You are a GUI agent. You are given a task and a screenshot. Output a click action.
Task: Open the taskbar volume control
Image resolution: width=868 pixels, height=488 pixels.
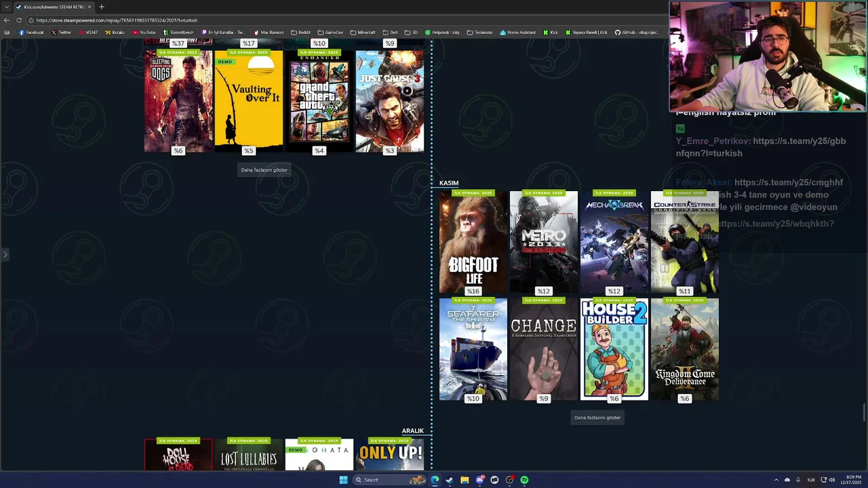click(831, 480)
